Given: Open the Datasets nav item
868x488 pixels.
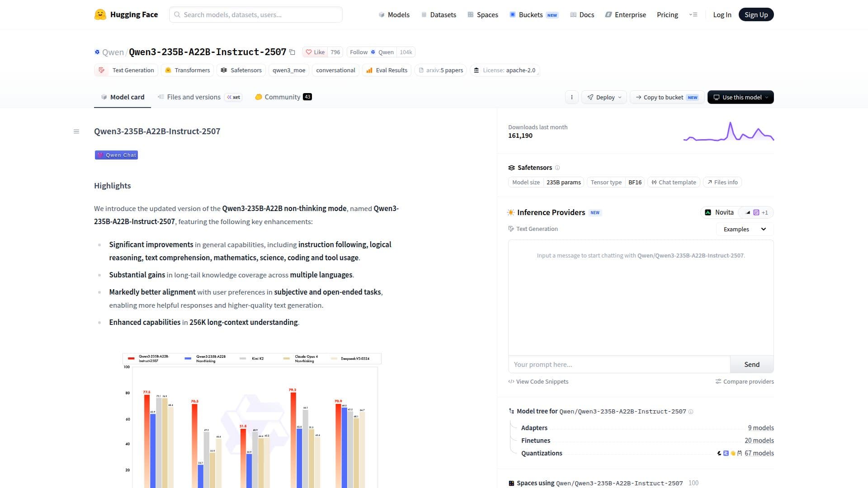Looking at the screenshot, I should tap(439, 14).
